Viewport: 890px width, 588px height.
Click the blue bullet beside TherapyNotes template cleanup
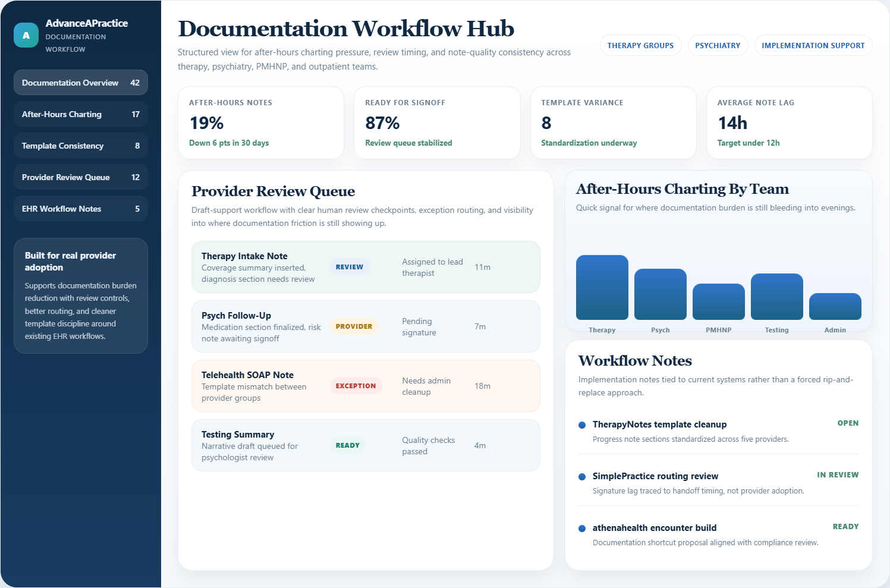click(581, 425)
